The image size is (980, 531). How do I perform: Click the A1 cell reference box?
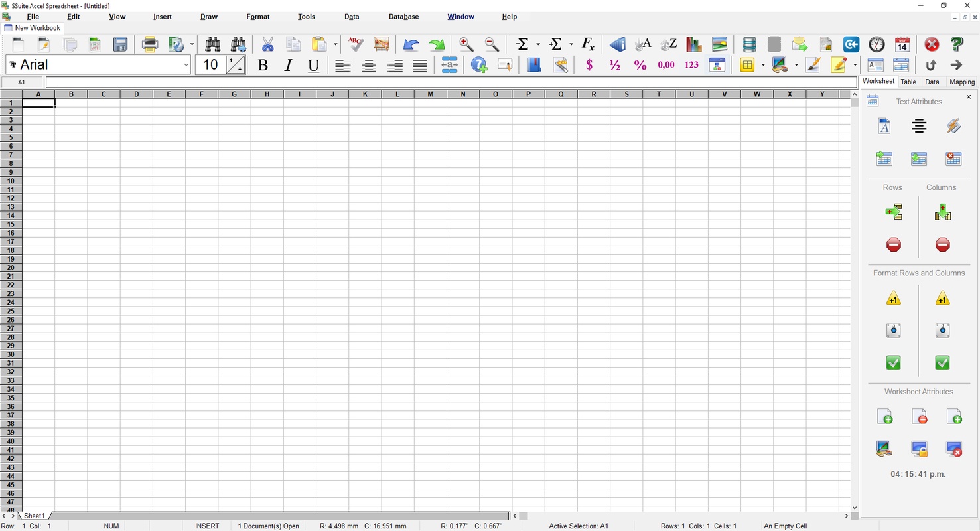[x=22, y=82]
